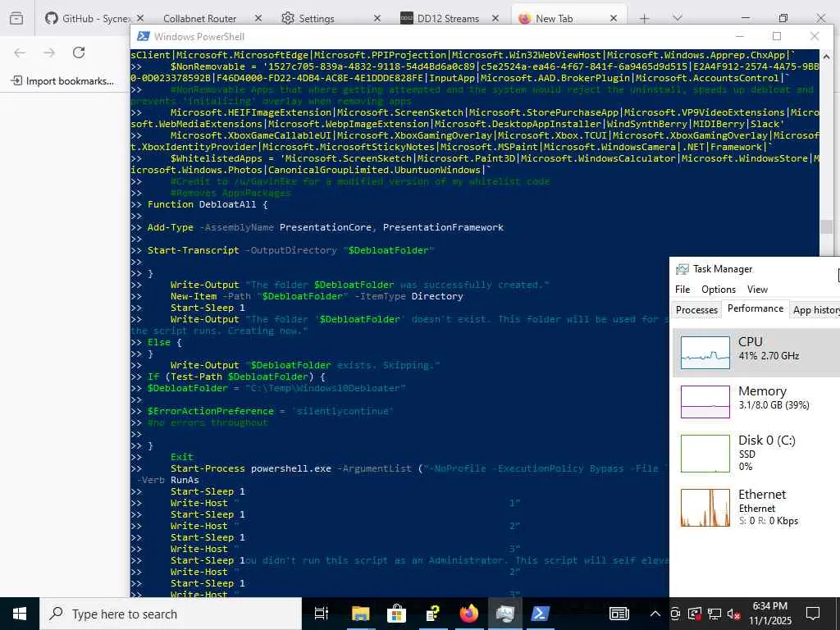Screen dimensions: 840x630
Task: Click the Meet Now tray icon
Action: [675, 614]
